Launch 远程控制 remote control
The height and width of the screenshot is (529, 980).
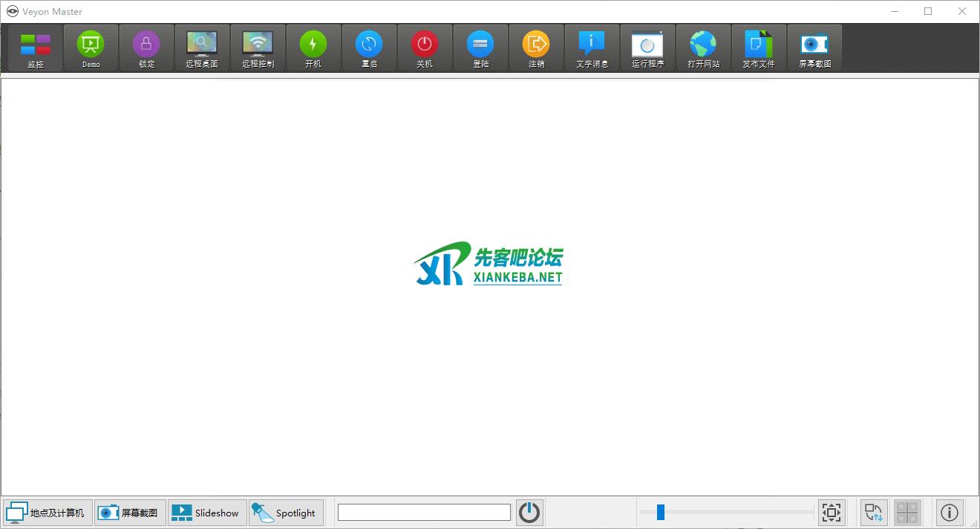258,48
